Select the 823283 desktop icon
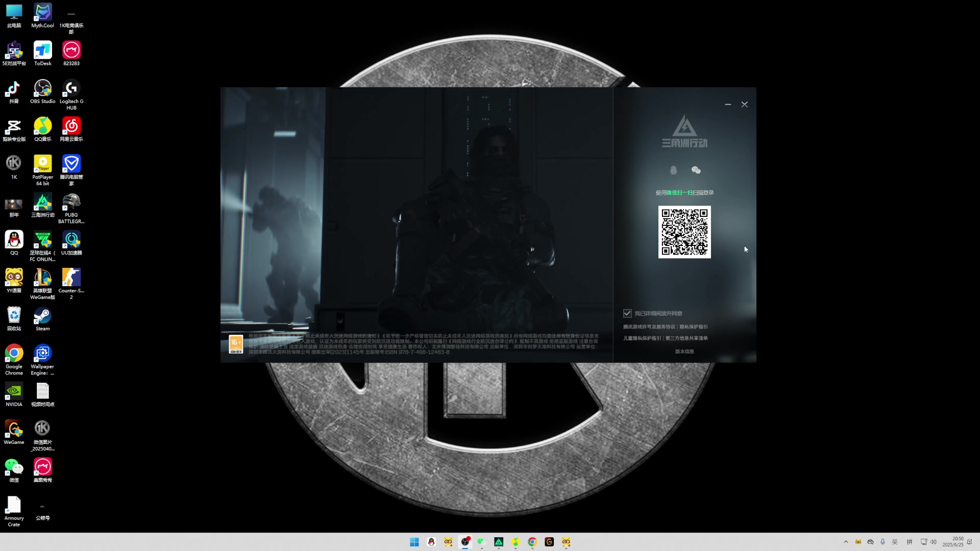This screenshot has height=551, width=980. (71, 54)
